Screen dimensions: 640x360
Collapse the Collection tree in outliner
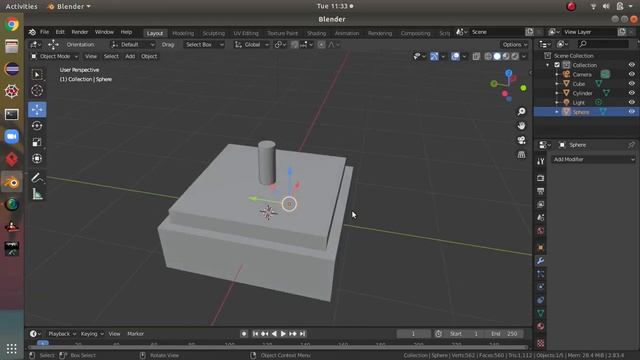pyautogui.click(x=548, y=65)
